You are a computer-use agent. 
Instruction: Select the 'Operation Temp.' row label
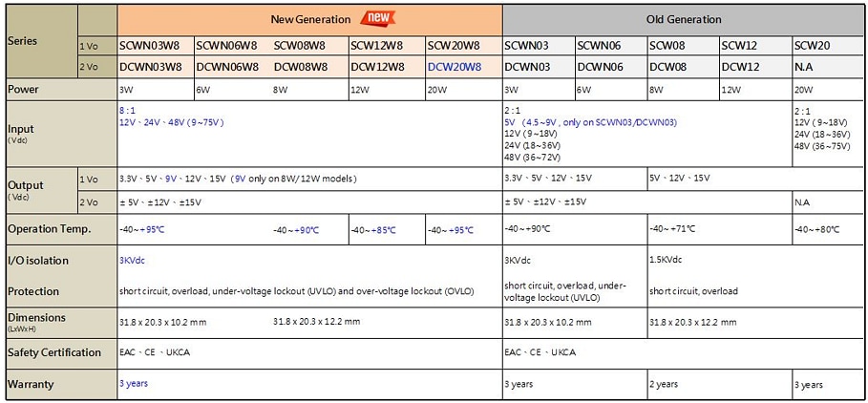coord(49,229)
